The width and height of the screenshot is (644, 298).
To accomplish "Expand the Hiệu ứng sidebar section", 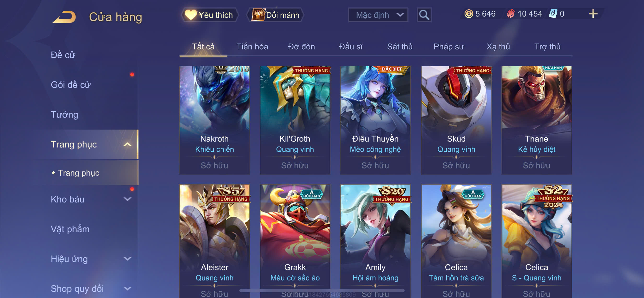I will click(x=127, y=259).
